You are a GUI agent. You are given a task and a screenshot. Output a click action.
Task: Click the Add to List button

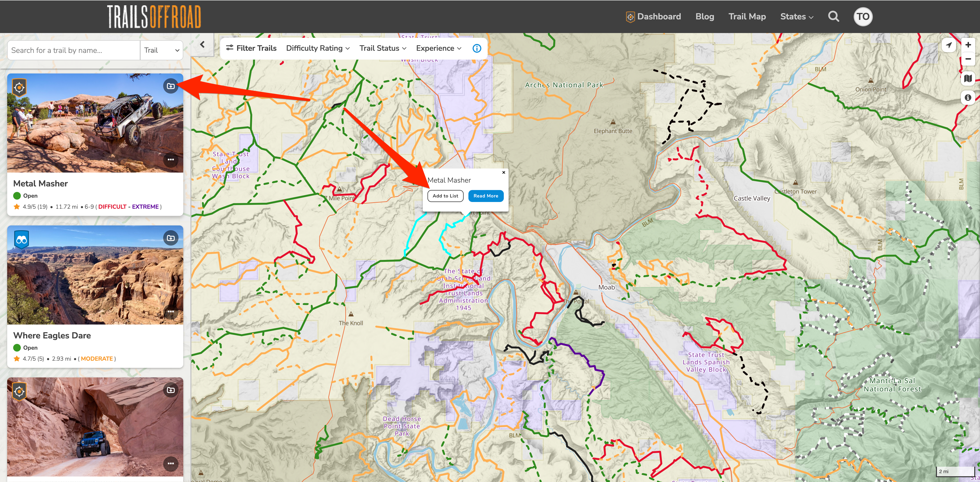click(x=445, y=196)
